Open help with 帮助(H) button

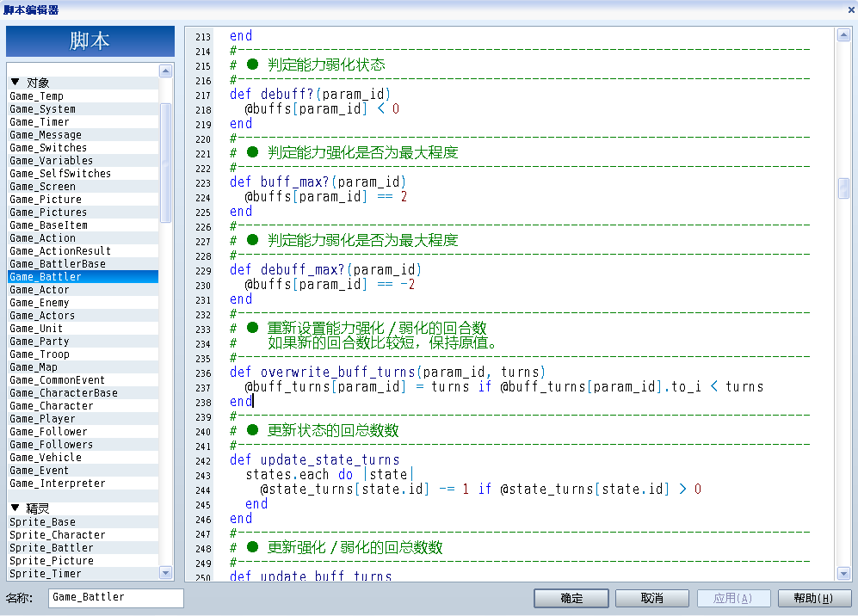814,598
